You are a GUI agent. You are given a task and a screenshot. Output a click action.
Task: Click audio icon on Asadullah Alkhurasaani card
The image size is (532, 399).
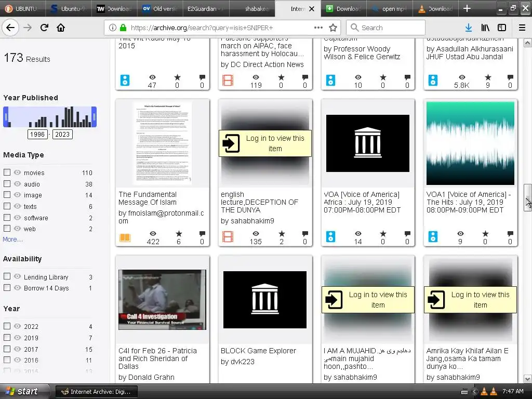coord(433,81)
